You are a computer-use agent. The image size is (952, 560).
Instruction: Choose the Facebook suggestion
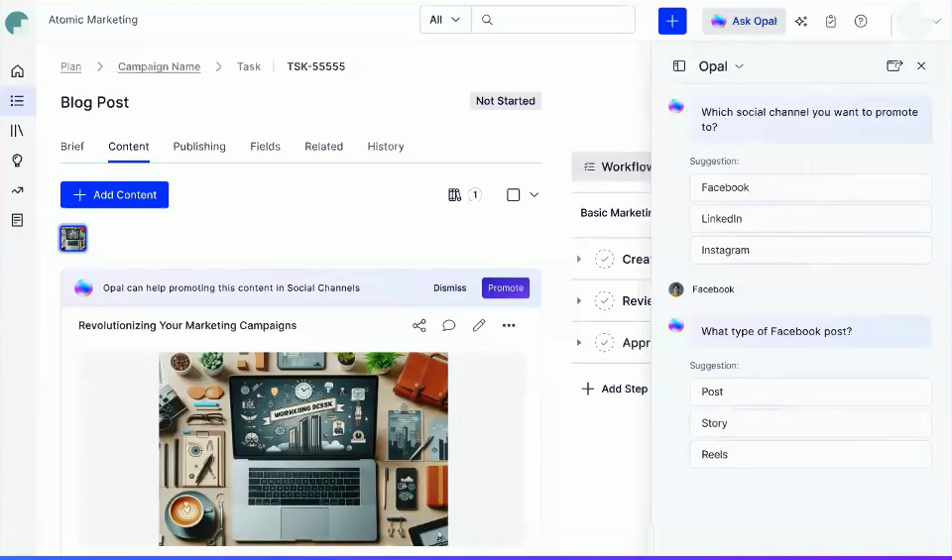tap(810, 187)
